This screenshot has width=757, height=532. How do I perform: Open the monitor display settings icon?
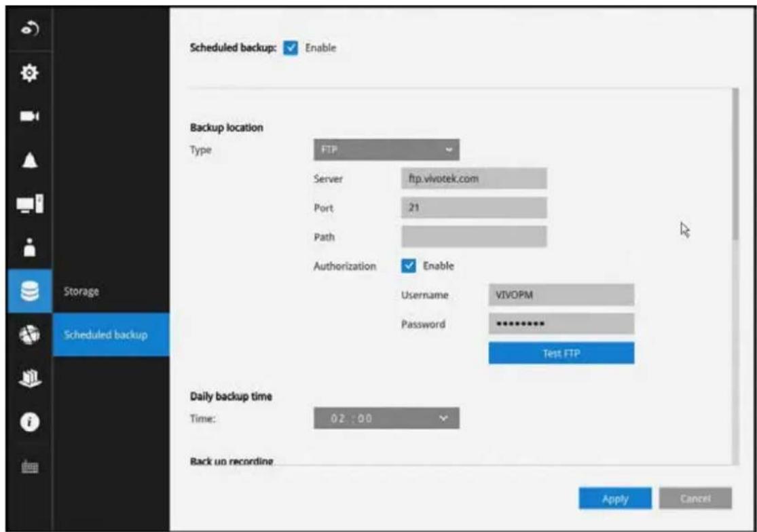click(29, 204)
